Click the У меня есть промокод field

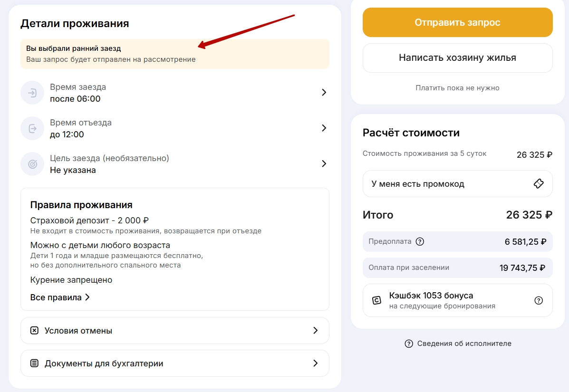pos(458,183)
